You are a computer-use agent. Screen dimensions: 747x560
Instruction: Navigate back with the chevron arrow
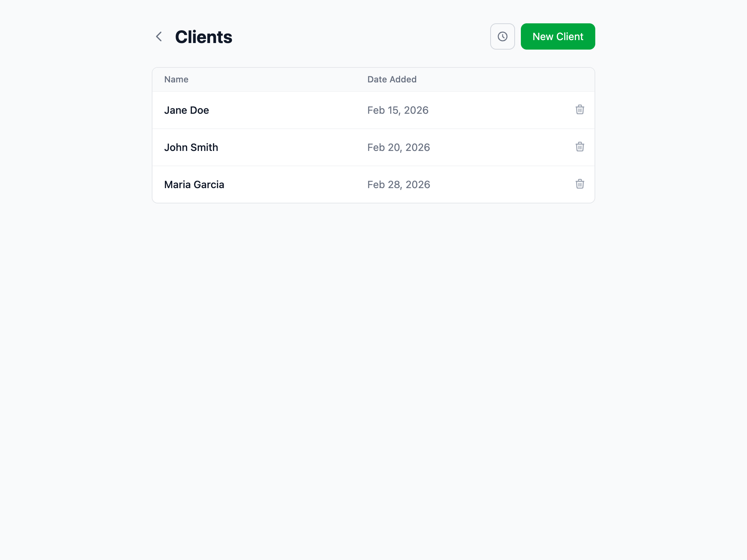[159, 36]
